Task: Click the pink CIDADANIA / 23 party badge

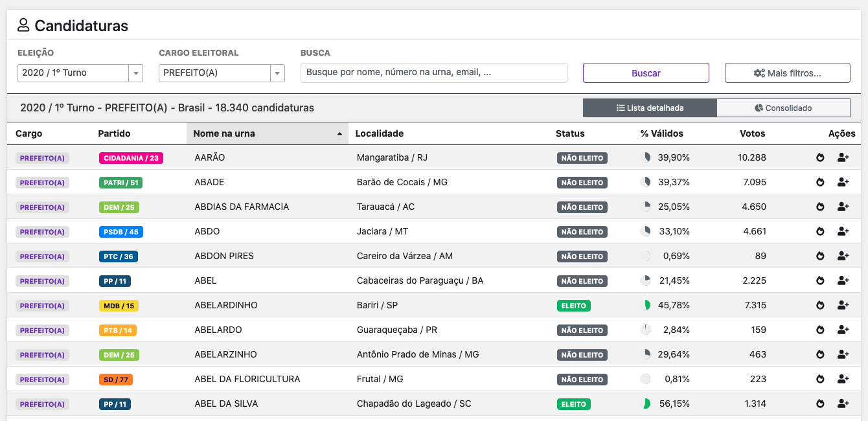Action: pos(131,157)
